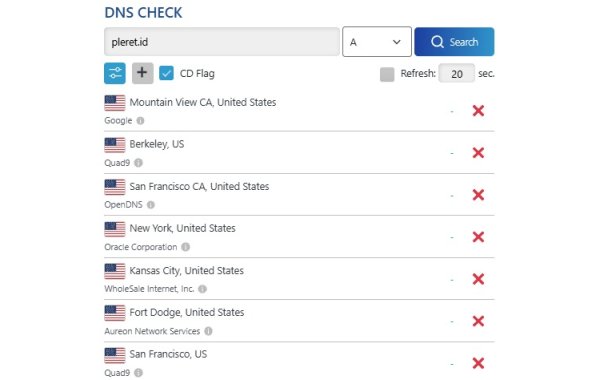Click red X status for Mountain View

(x=478, y=111)
